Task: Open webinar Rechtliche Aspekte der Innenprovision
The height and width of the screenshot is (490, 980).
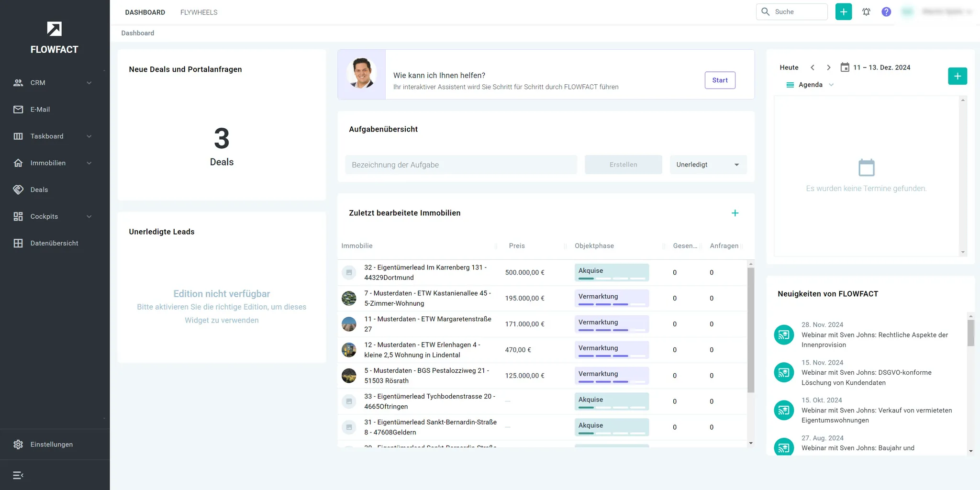Action: [x=874, y=340]
